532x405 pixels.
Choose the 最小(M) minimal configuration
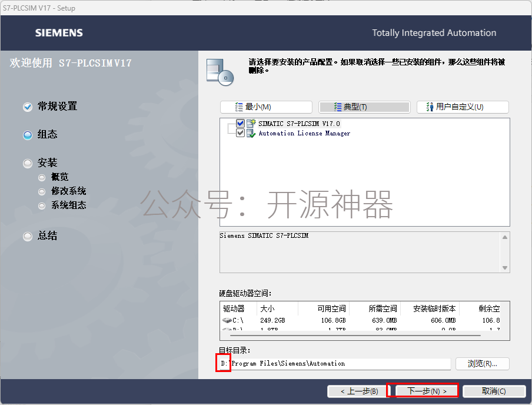[x=266, y=107]
